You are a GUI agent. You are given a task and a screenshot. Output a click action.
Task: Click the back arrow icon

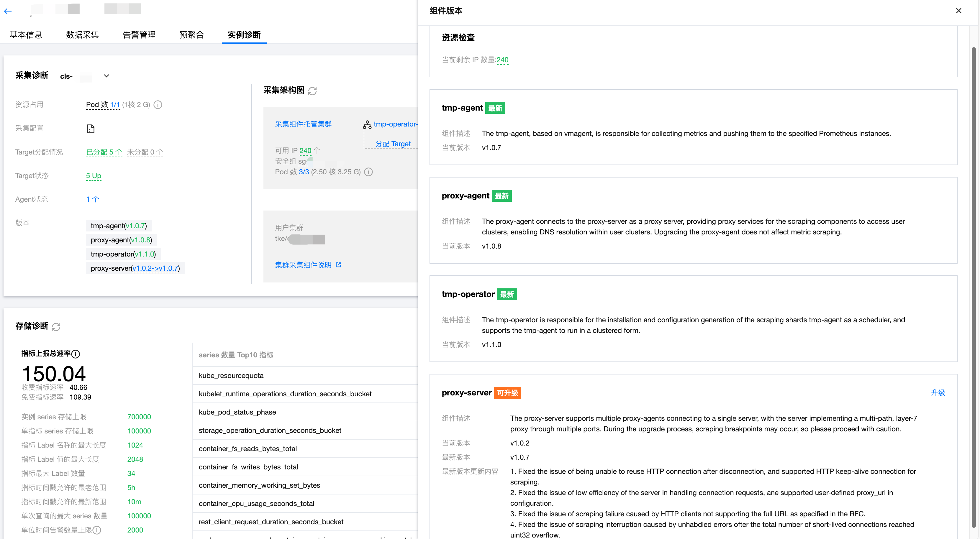pyautogui.click(x=8, y=11)
